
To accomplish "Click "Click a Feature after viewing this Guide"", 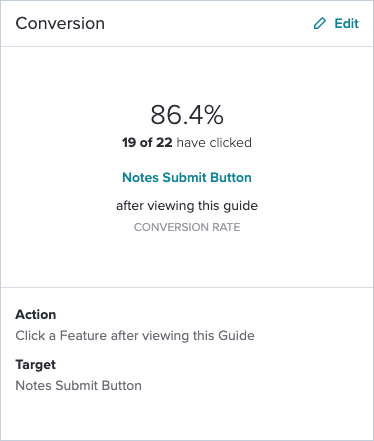I will coord(135,335).
